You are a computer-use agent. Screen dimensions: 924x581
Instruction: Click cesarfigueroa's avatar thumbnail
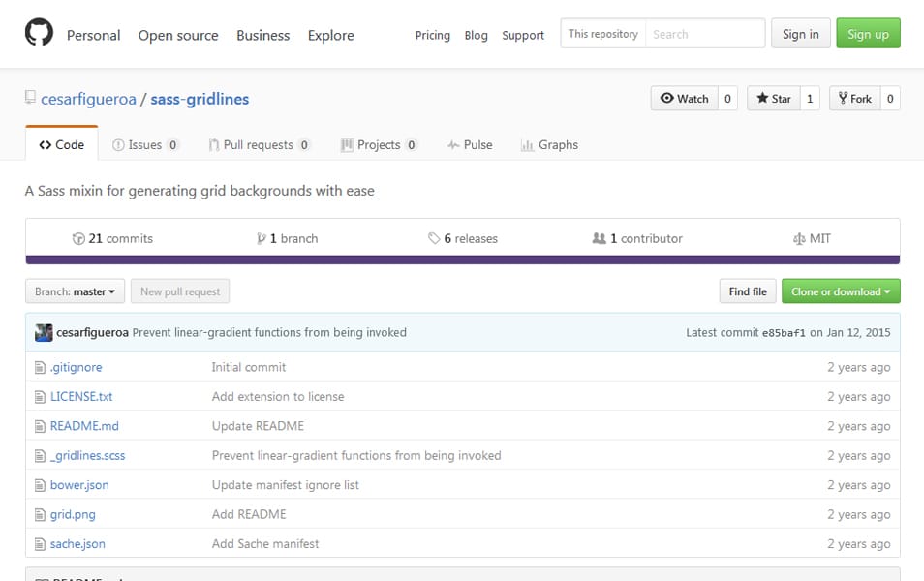pos(43,332)
